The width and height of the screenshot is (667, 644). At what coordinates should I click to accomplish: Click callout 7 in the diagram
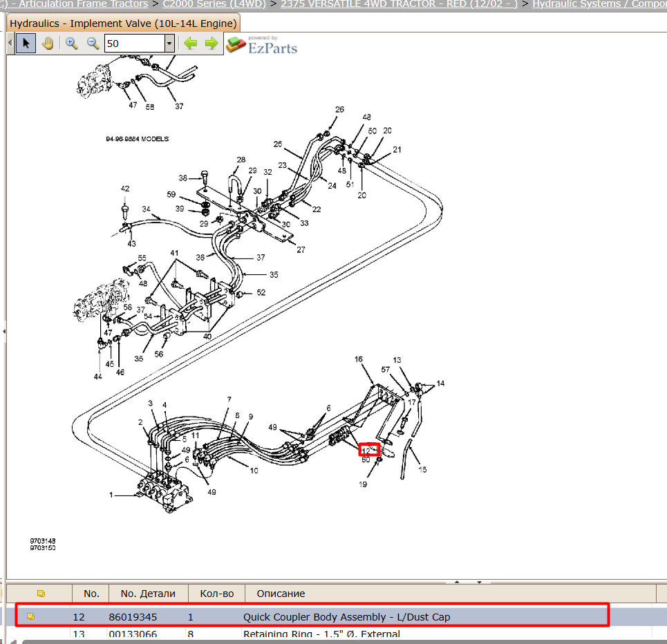point(229,399)
